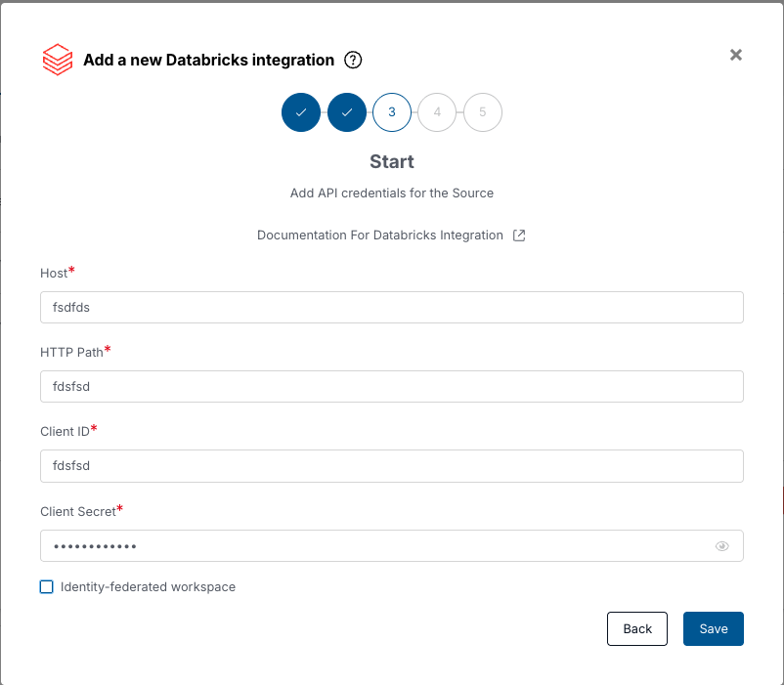
Task: Click 'Add API credentials for the Source' text
Action: click(x=392, y=193)
